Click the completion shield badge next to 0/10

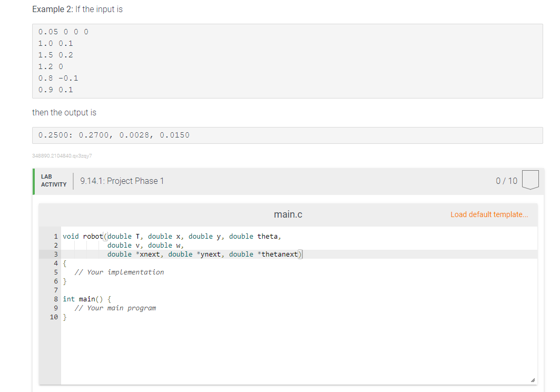pos(531,180)
